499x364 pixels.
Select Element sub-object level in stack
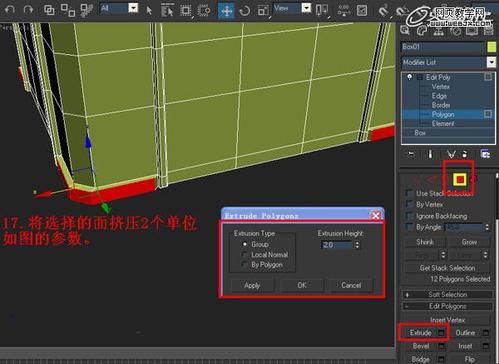[x=443, y=124]
